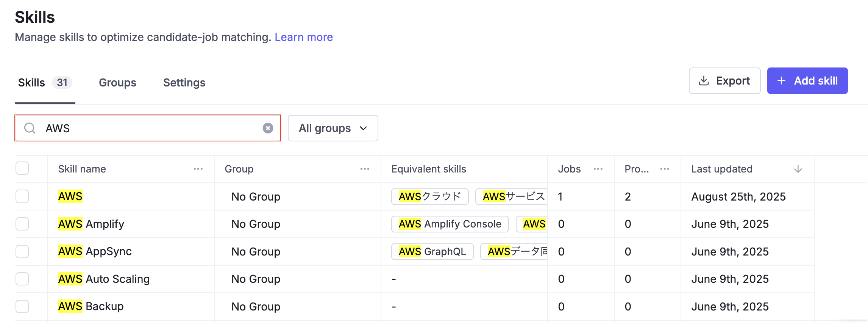Tick the AWS AppSync row checkbox
Screen dimensions: 868x323
click(x=22, y=251)
